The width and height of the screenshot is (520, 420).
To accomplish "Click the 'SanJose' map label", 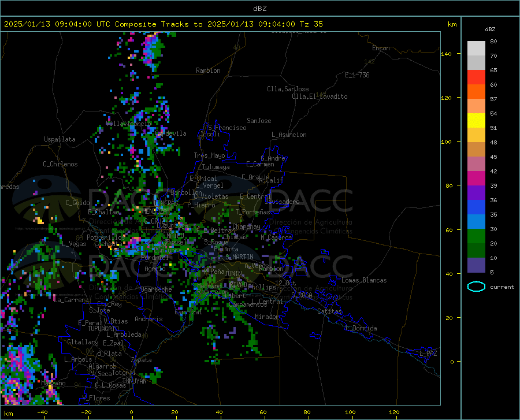I will (259, 121).
